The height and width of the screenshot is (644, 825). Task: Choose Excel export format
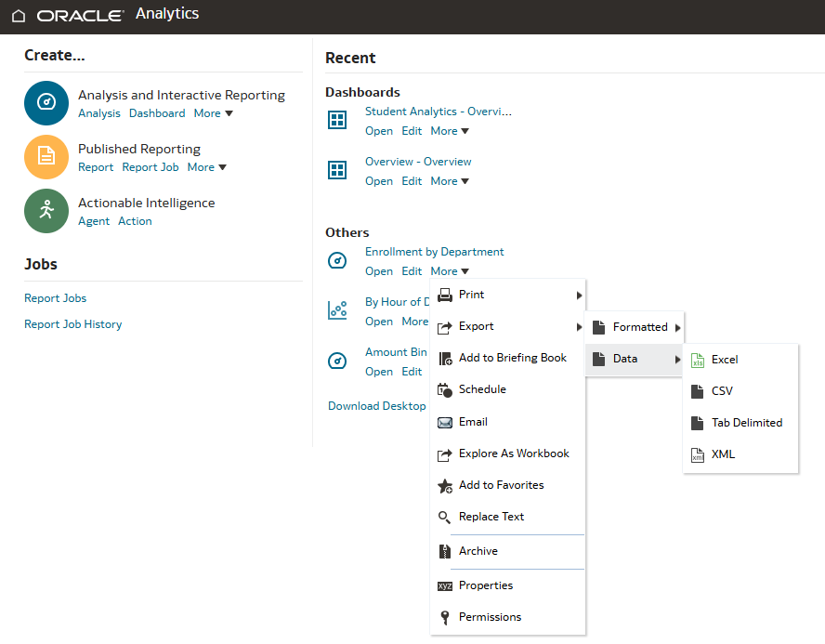pyautogui.click(x=740, y=360)
